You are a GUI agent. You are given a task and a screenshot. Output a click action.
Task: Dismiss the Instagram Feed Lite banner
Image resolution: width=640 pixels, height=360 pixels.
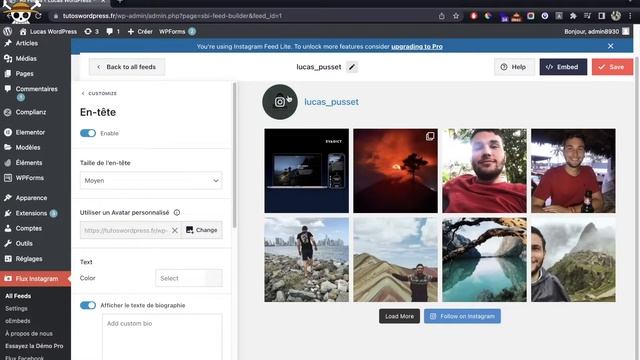click(611, 46)
